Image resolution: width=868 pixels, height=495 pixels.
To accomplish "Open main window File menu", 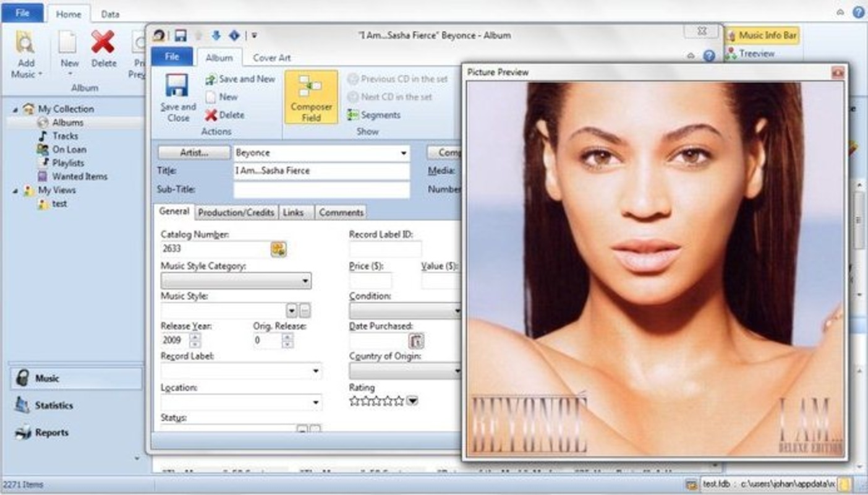I will [x=22, y=12].
